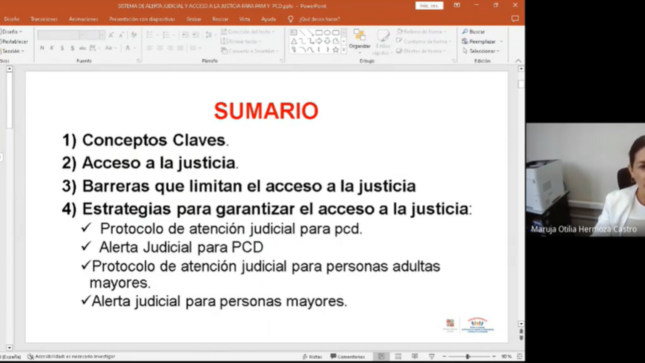Fit slide to current window icon

coord(520,356)
